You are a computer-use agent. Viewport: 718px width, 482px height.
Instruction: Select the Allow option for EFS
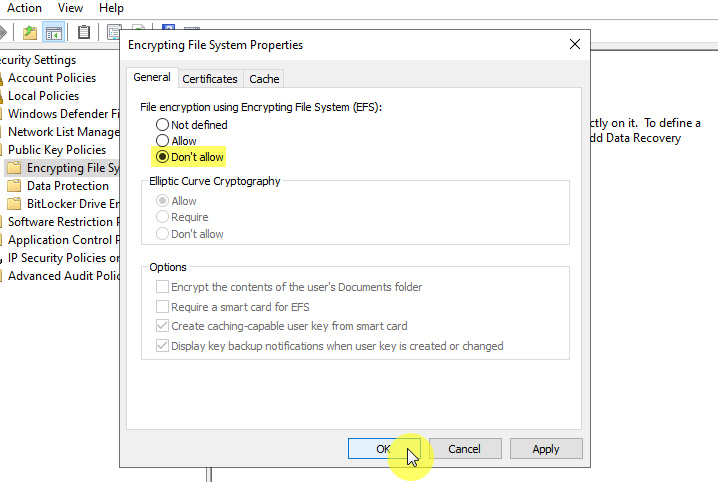[162, 141]
